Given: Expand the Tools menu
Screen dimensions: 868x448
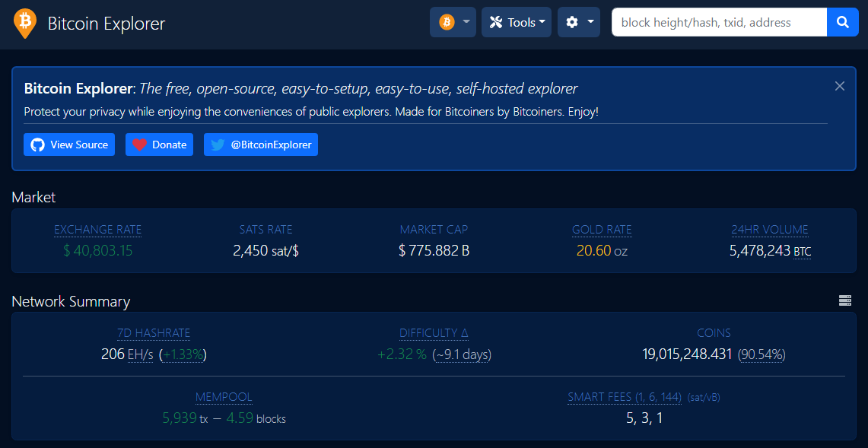Looking at the screenshot, I should [517, 22].
